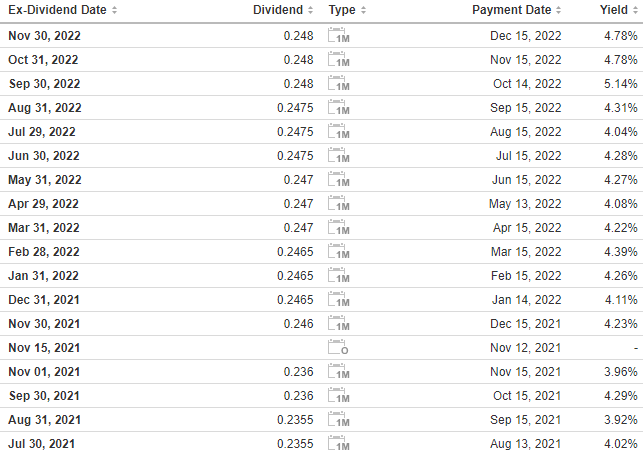
Task: Click the 3.96% yield value
Action: point(620,372)
